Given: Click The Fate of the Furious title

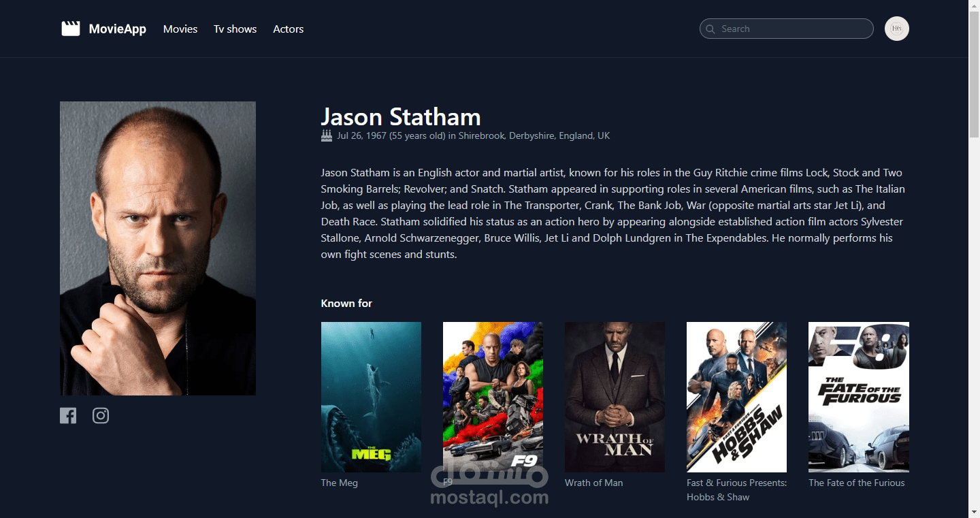Looking at the screenshot, I should [x=857, y=483].
